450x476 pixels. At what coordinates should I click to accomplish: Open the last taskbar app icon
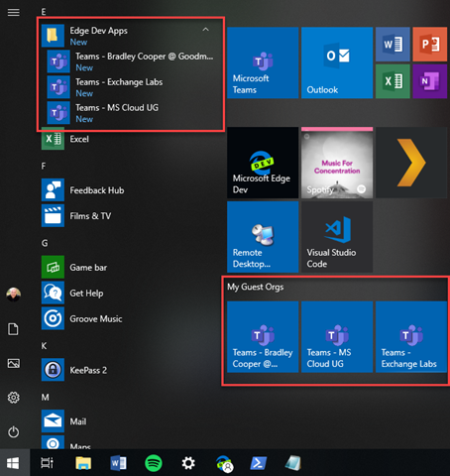[x=293, y=463]
